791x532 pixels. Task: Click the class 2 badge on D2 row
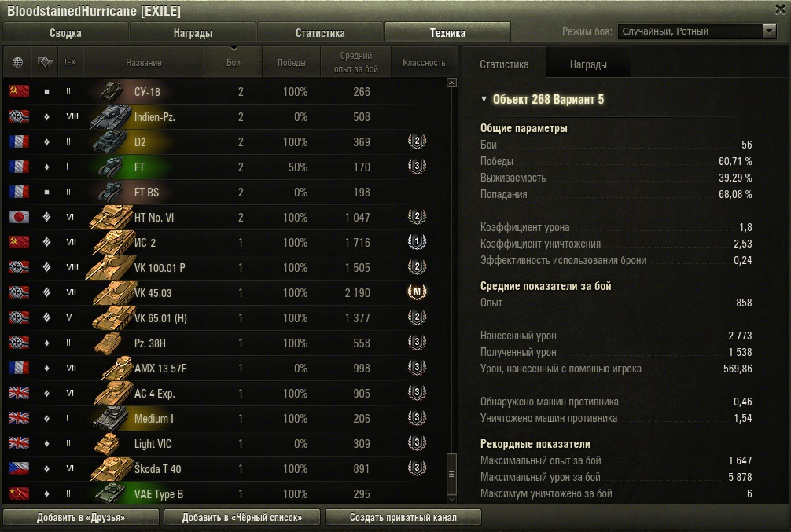(417, 141)
